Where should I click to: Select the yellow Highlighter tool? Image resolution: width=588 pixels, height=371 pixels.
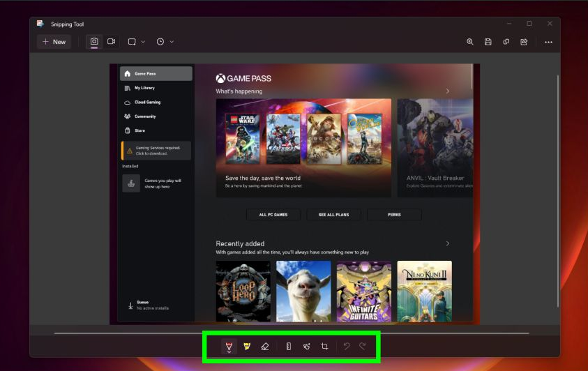[x=247, y=347]
